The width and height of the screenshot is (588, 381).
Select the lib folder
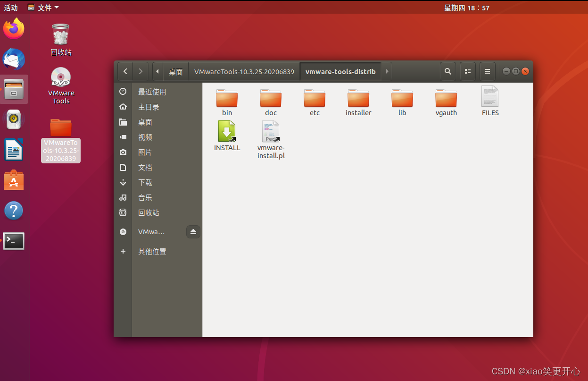click(402, 102)
